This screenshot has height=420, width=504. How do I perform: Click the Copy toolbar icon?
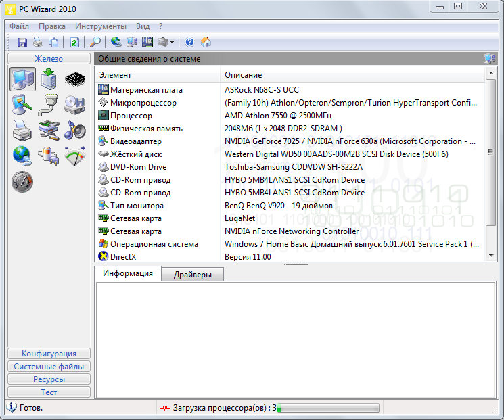pos(53,42)
